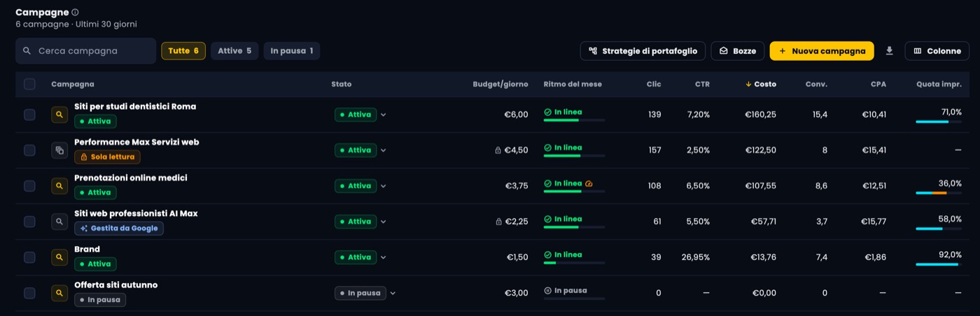Image resolution: width=980 pixels, height=316 pixels.
Task: Click the 26,95% CTR value
Action: tap(696, 257)
